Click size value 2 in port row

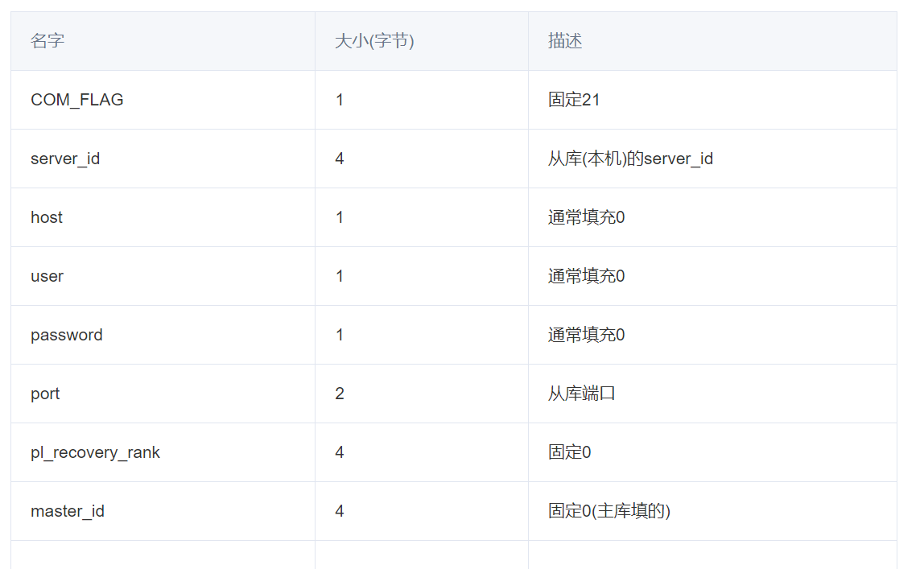(x=340, y=394)
